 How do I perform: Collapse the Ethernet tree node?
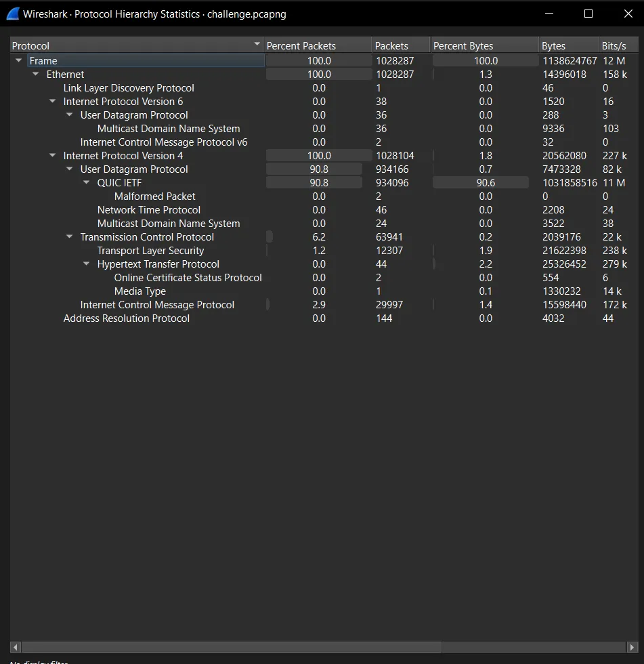point(36,75)
